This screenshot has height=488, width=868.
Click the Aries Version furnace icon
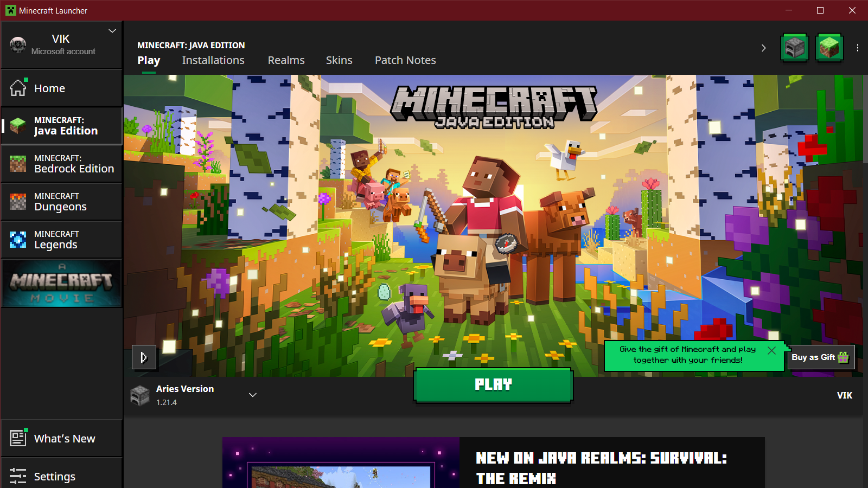tap(140, 395)
